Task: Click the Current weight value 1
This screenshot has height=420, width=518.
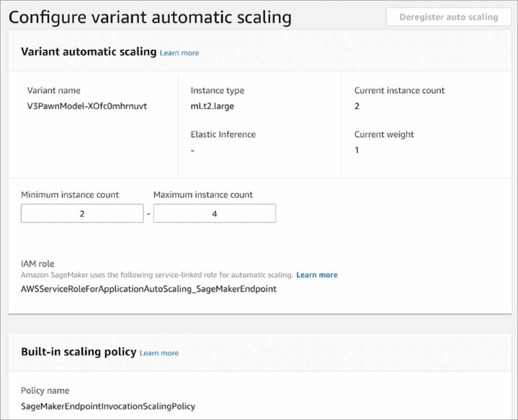Action: 357,150
